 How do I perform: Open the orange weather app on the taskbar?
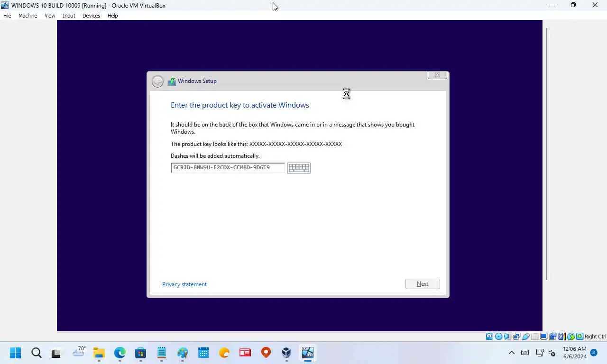(224, 353)
